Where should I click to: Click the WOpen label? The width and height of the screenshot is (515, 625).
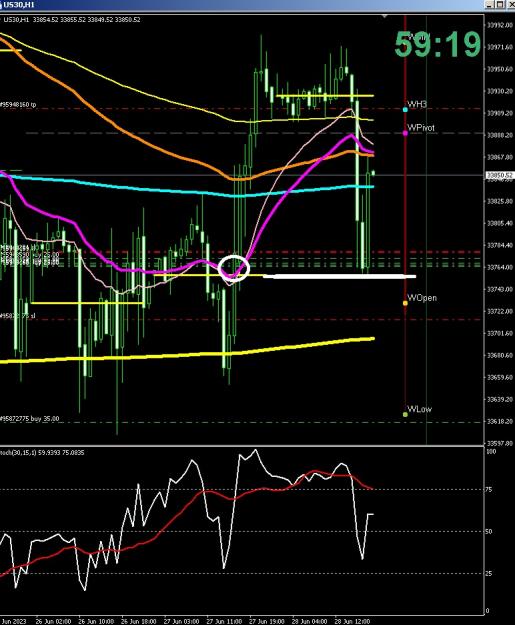[422, 298]
